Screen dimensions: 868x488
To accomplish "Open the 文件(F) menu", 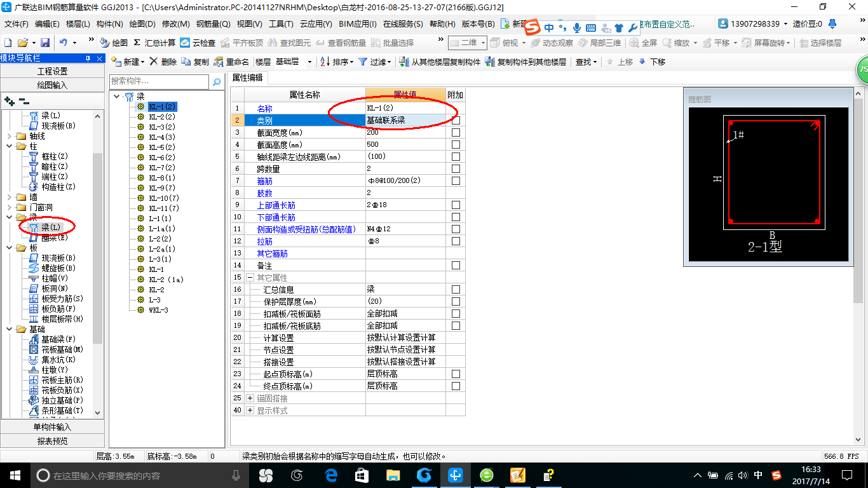I will tap(16, 24).
